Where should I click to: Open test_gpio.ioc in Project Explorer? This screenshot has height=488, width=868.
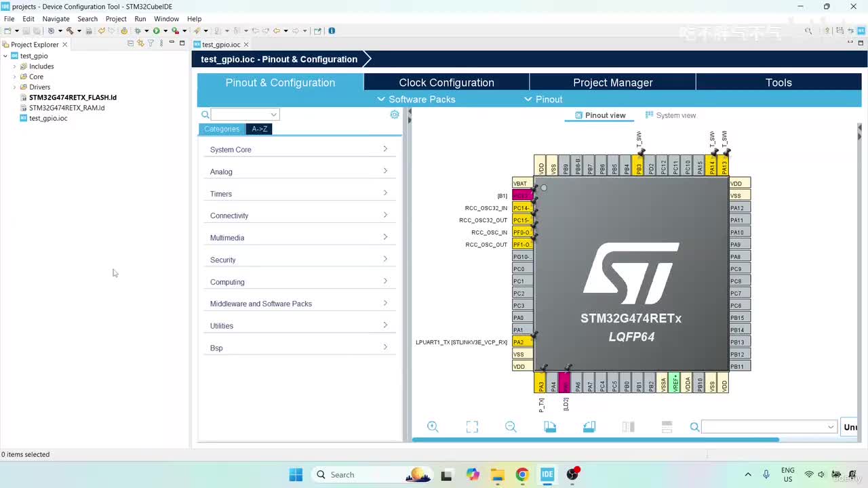48,118
